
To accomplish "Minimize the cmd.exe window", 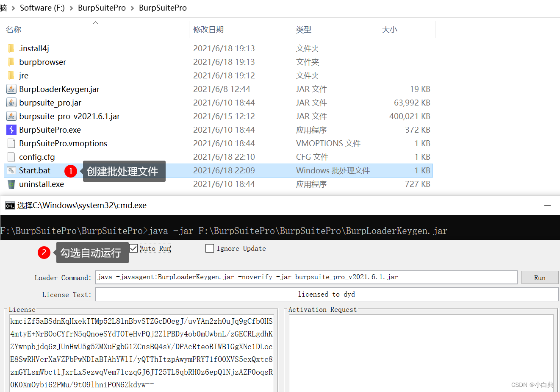I will [x=547, y=205].
